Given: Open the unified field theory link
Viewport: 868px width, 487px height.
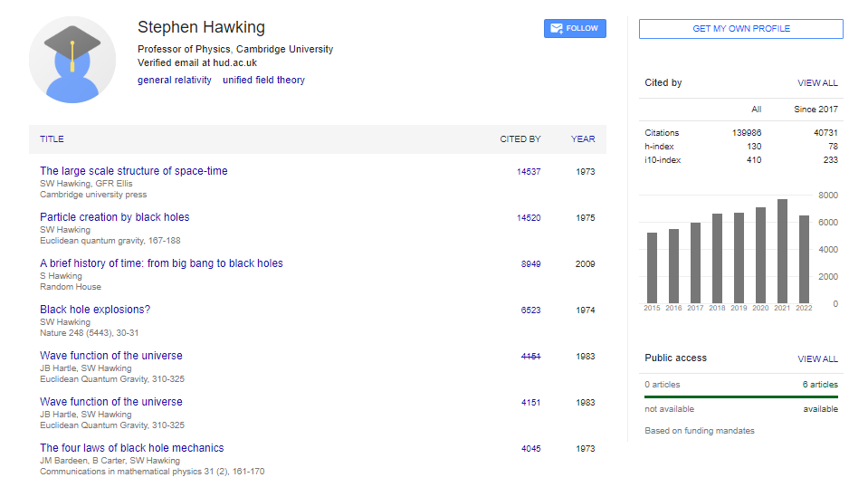Looking at the screenshot, I should point(263,80).
